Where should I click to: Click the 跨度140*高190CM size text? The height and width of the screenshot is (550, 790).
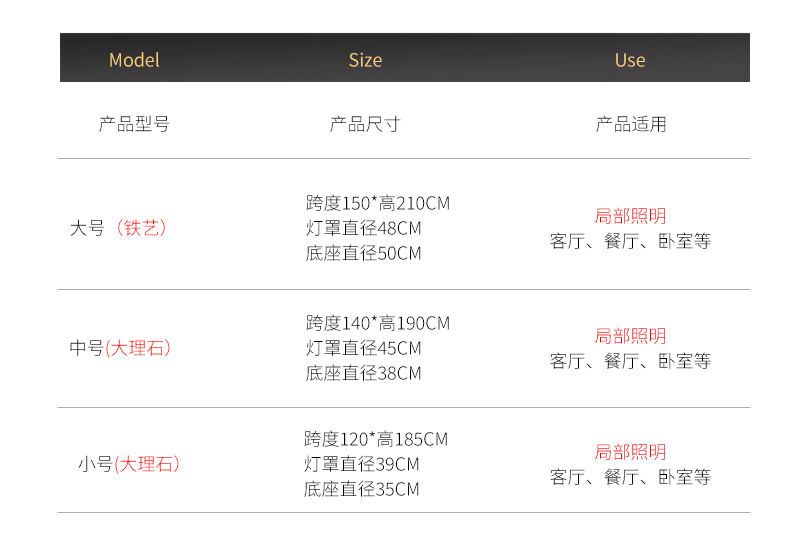pos(377,323)
